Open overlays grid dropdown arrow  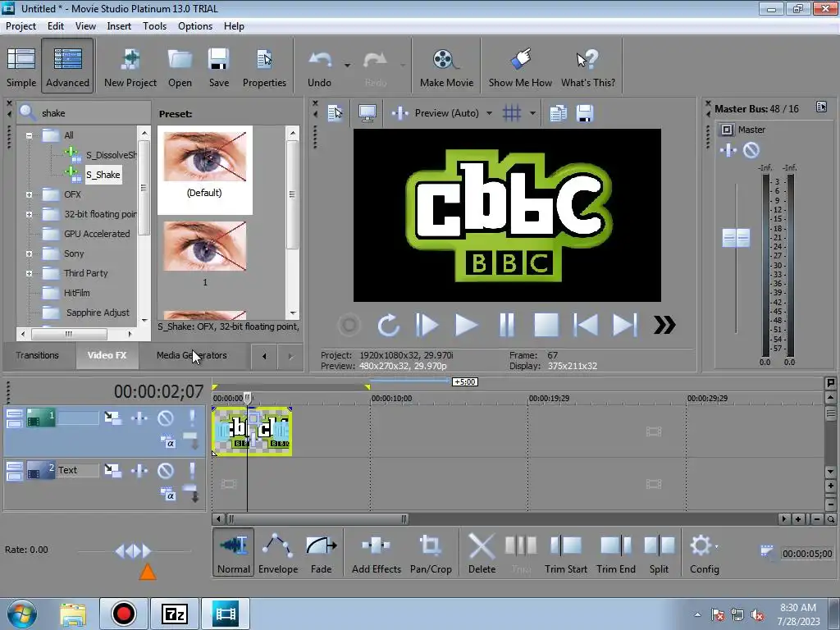[x=532, y=113]
